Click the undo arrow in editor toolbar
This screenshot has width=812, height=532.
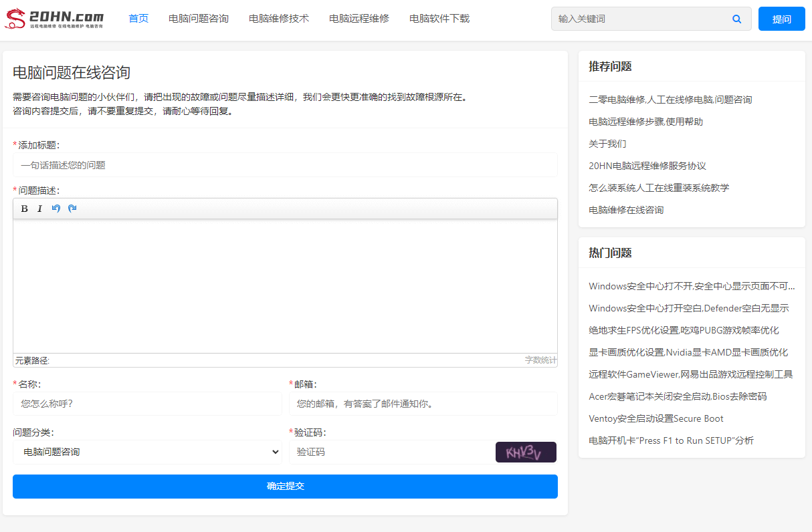pyautogui.click(x=56, y=209)
